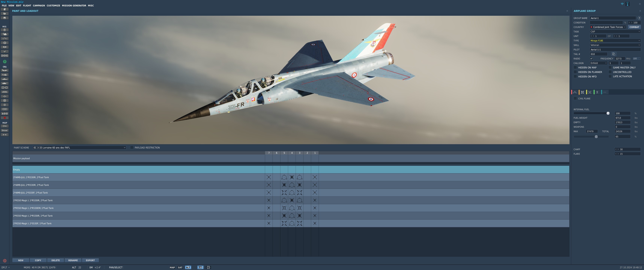Open the COUNTRY dropdown
644x270 pixels.
[608, 27]
